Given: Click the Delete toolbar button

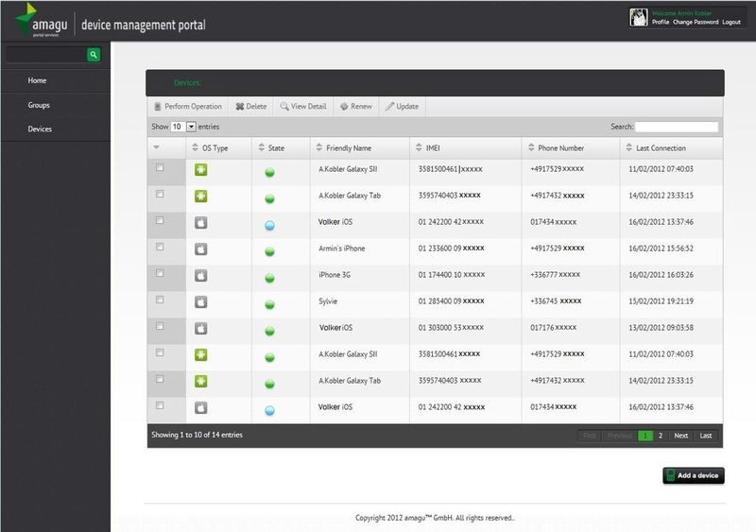Looking at the screenshot, I should (250, 106).
